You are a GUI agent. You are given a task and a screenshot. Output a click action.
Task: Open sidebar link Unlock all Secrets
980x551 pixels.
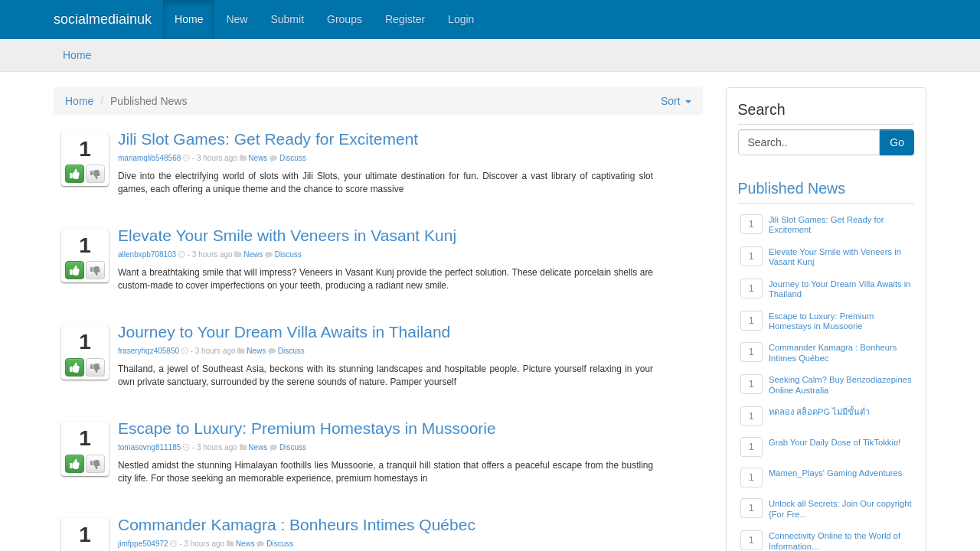[x=840, y=509]
